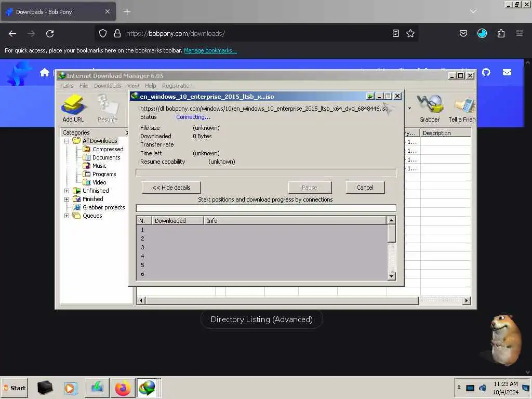
Task: Open the File menu in IDM
Action: (x=84, y=86)
